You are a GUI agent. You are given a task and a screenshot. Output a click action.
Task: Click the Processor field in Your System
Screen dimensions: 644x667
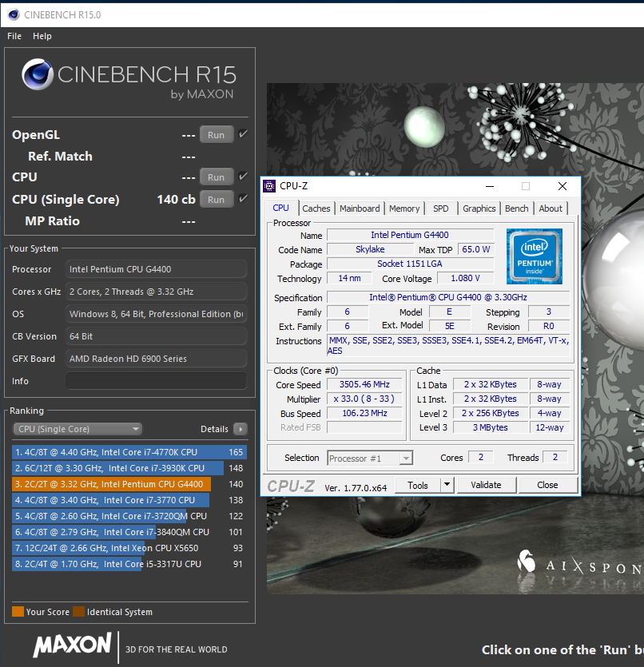click(156, 269)
